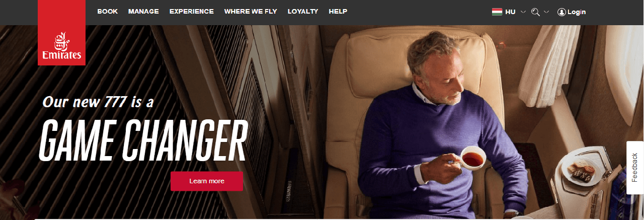Click the 'Our new 777 is a' tagline

tap(98, 102)
